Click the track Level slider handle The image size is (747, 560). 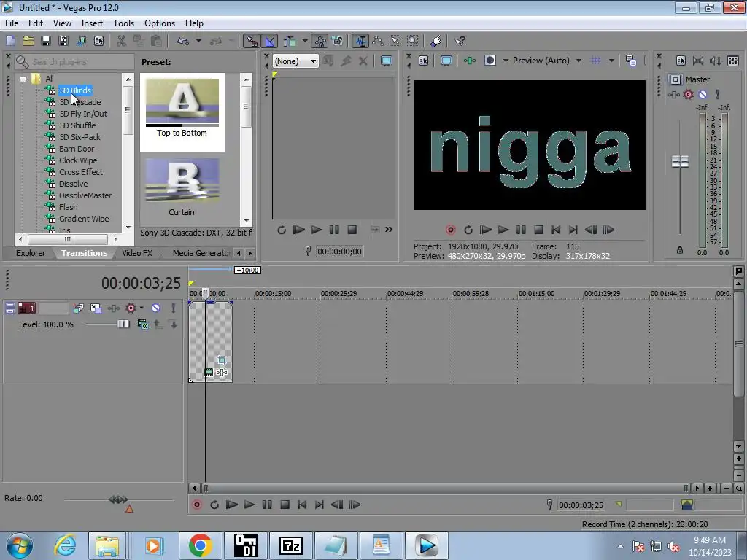pyautogui.click(x=123, y=324)
